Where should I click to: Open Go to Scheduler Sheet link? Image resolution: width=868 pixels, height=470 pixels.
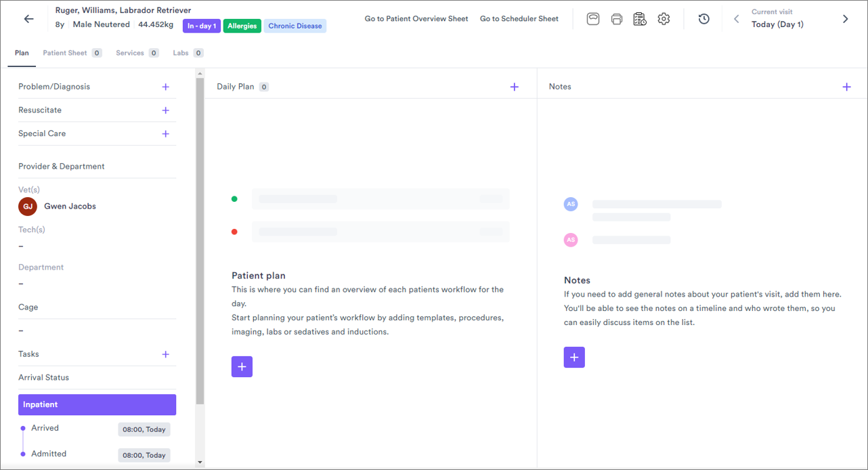[519, 19]
